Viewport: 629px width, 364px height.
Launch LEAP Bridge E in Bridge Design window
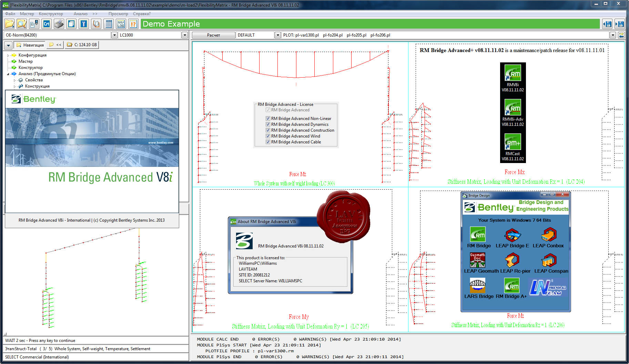512,235
